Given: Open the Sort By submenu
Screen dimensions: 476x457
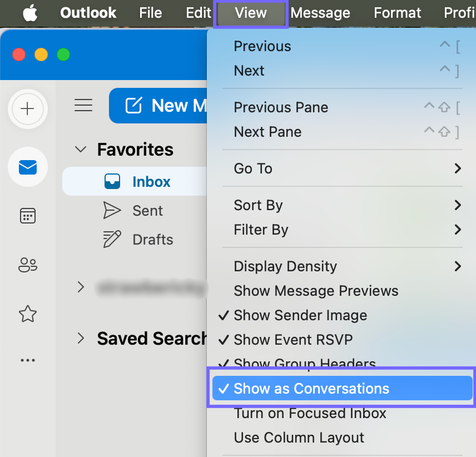Looking at the screenshot, I should [342, 205].
